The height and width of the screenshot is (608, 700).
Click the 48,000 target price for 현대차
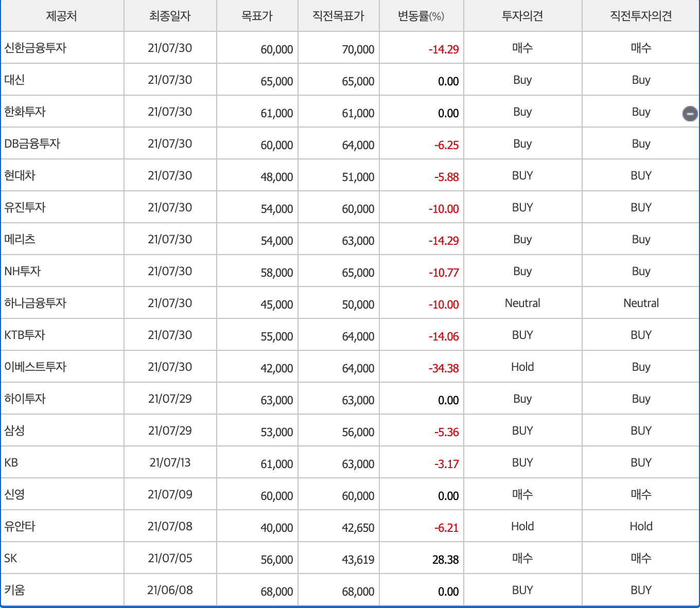pyautogui.click(x=277, y=177)
